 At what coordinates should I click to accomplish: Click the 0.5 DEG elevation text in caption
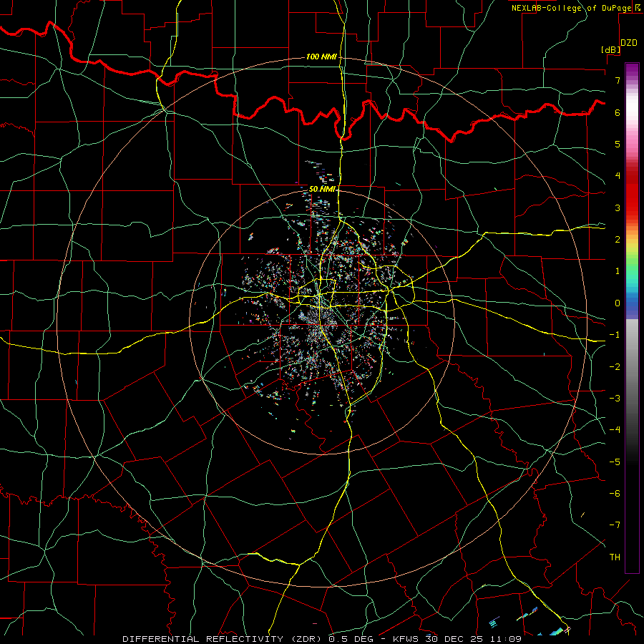pos(351,639)
